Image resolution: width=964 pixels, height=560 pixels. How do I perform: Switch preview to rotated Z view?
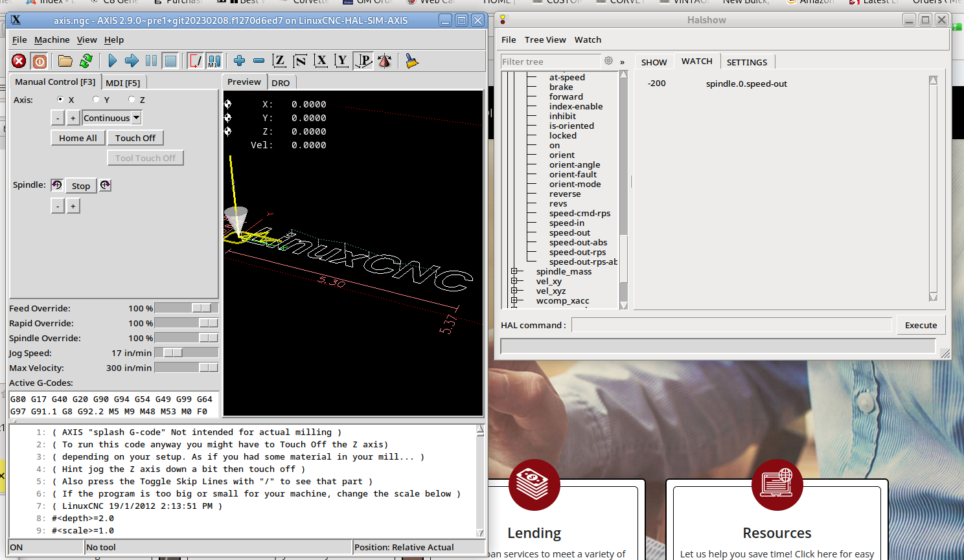click(300, 61)
